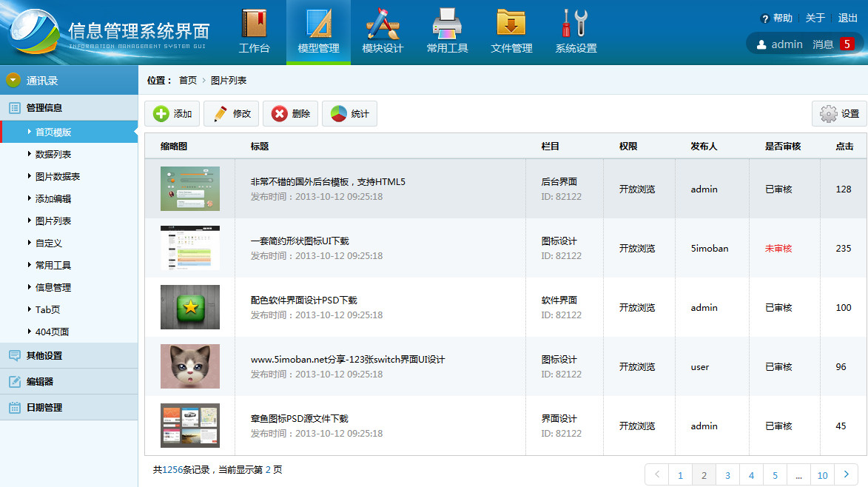Viewport: 868px width, 487px height.
Task: Click the next page arrow
Action: click(846, 474)
